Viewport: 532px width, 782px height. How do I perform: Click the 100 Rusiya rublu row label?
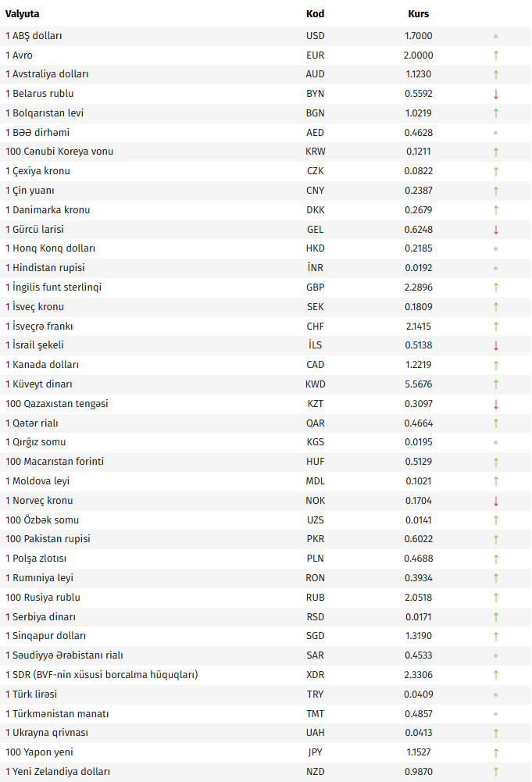click(43, 598)
